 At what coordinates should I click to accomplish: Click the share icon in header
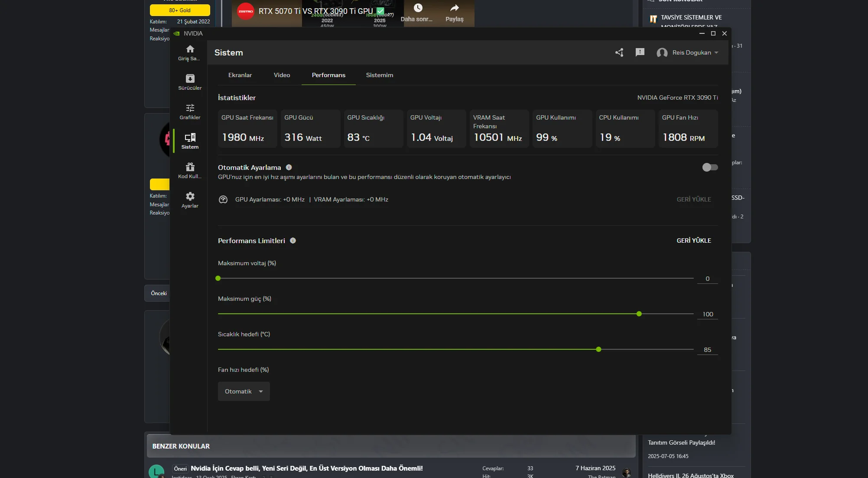[619, 52]
